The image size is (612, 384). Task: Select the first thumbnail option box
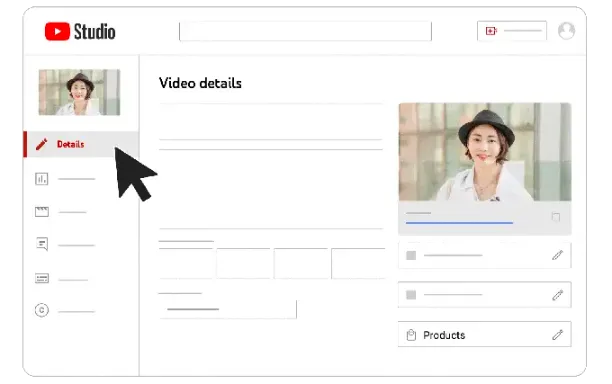click(186, 263)
